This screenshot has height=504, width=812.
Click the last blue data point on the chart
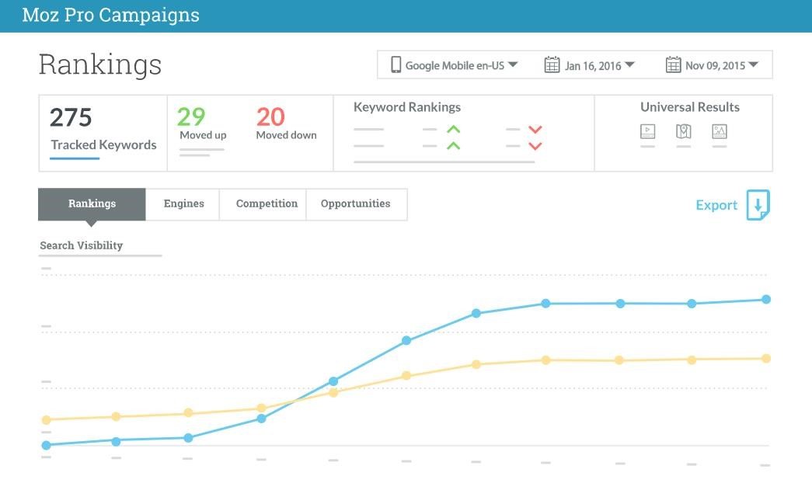click(765, 299)
